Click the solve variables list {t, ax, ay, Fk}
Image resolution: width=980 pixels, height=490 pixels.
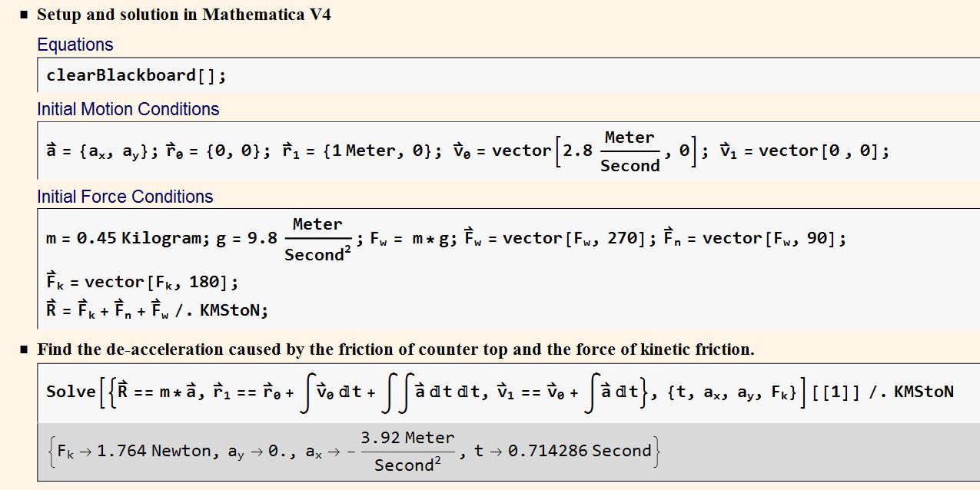pos(733,392)
